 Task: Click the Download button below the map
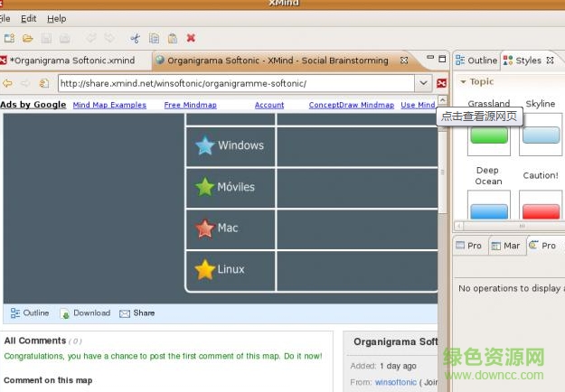tap(85, 313)
